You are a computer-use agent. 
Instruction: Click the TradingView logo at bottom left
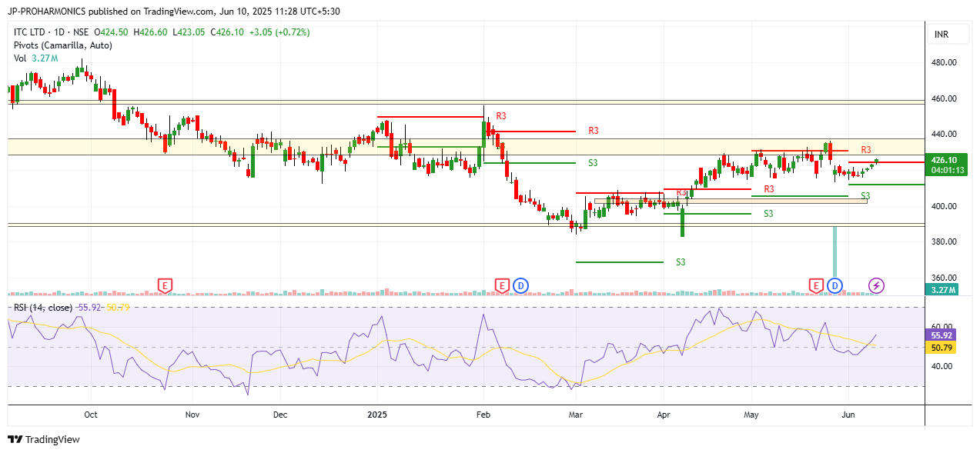(x=44, y=439)
